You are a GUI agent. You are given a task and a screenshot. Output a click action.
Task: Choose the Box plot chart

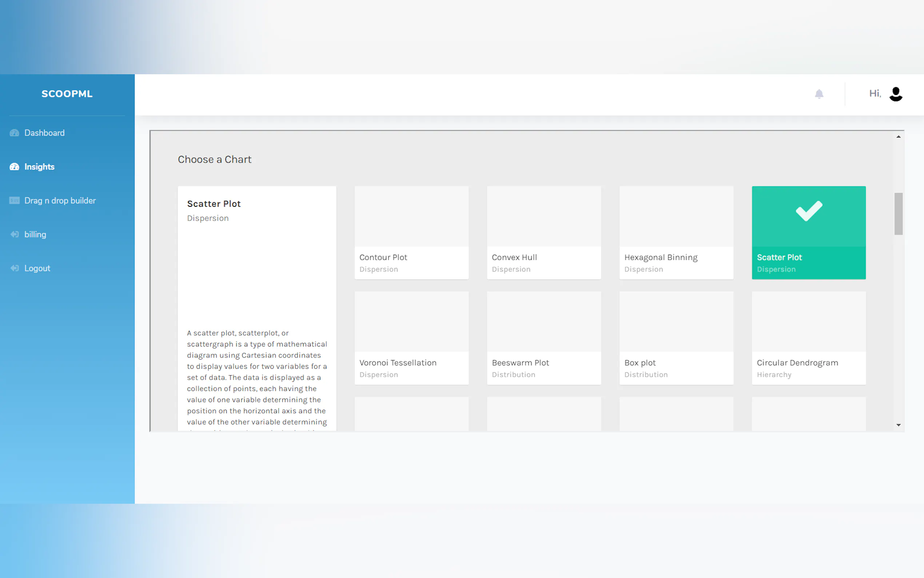pos(676,338)
